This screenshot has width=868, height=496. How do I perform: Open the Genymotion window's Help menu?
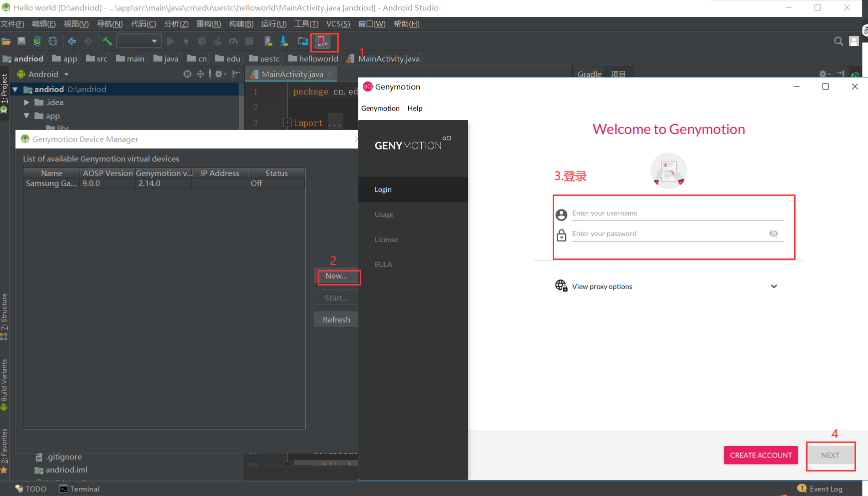(415, 108)
